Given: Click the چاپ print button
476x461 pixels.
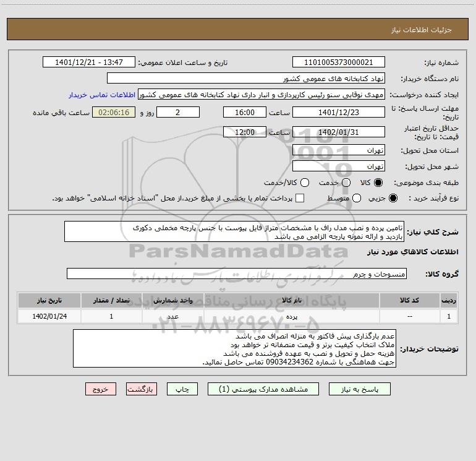Looking at the screenshot, I should (x=182, y=389).
